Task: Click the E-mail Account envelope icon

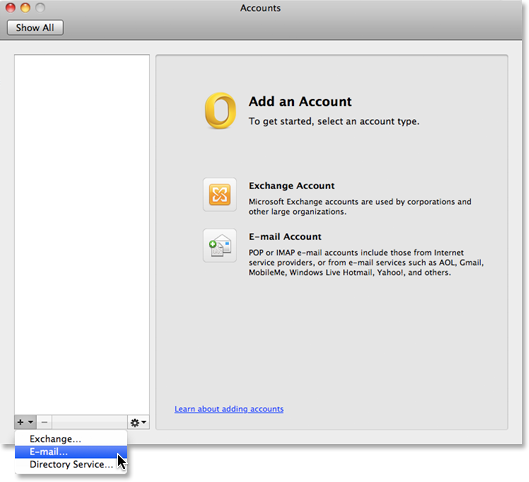Action: coord(220,246)
